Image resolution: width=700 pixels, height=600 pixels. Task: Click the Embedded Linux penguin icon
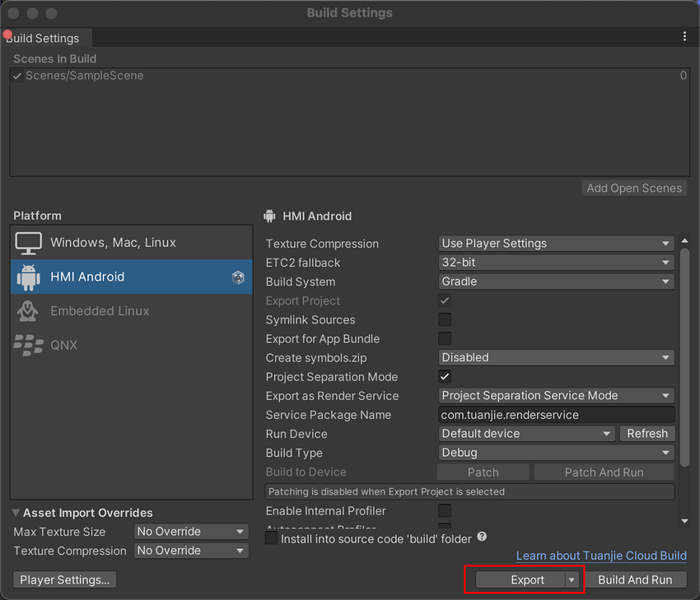coord(29,311)
